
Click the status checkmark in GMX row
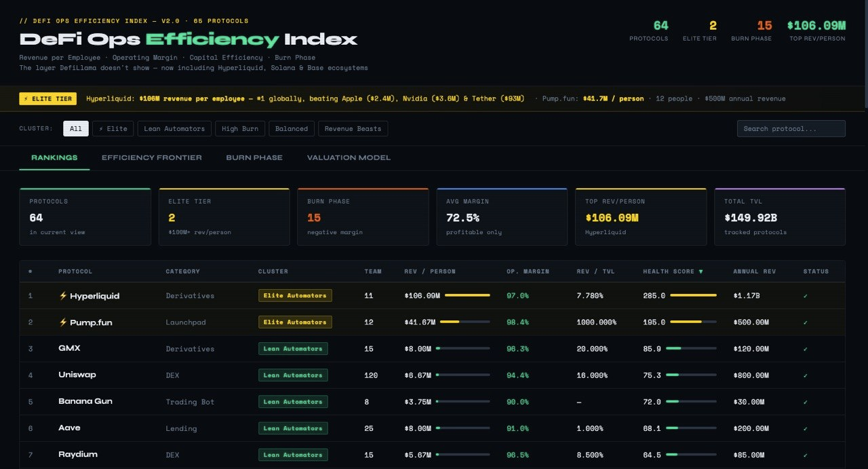(x=806, y=349)
